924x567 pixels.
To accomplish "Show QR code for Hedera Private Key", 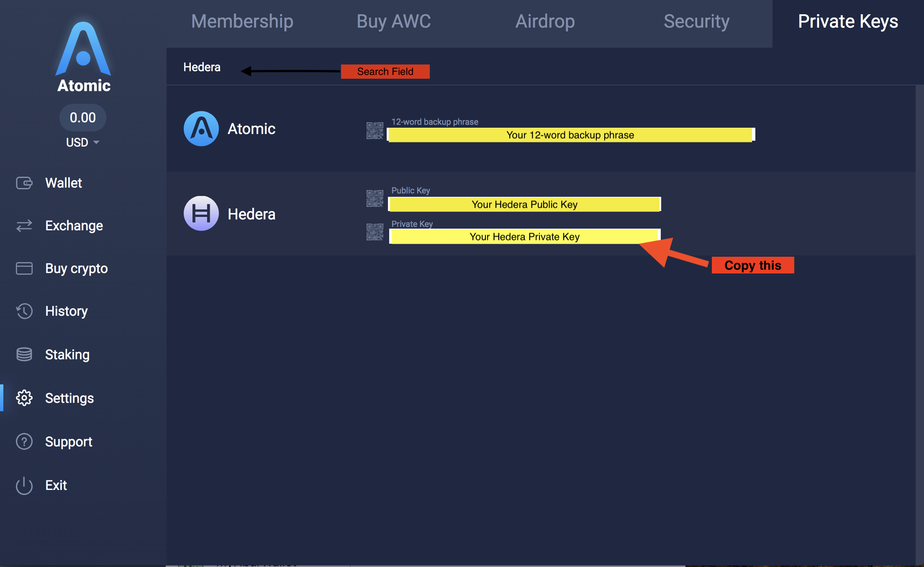I will 375,232.
